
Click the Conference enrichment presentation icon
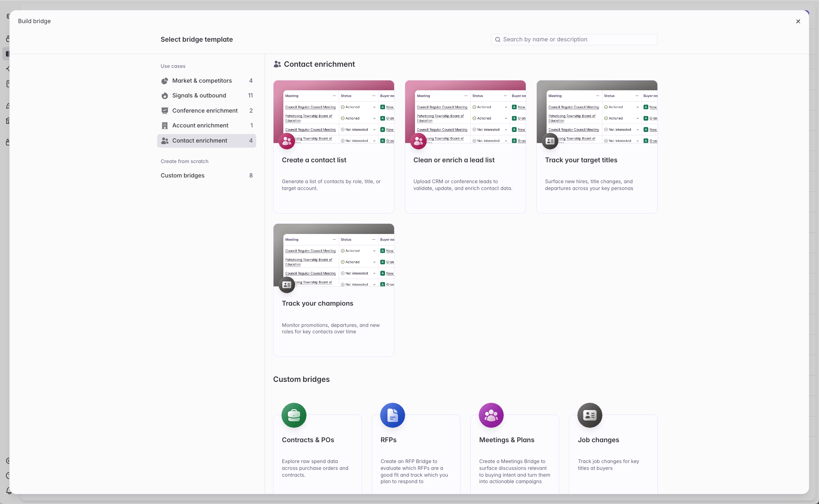[x=165, y=111]
